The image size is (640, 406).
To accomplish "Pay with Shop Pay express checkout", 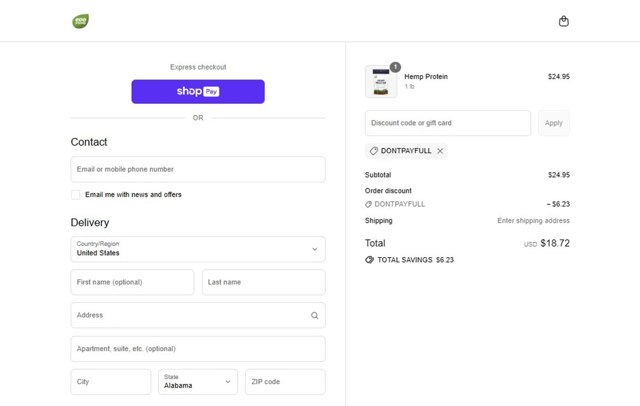I will [x=198, y=91].
